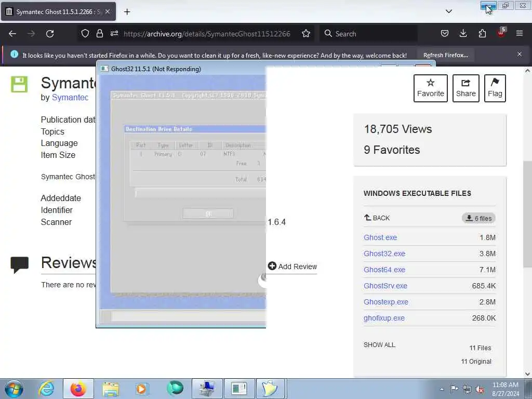Open the Windows Start menu
The width and height of the screenshot is (532, 399).
pos(14,389)
